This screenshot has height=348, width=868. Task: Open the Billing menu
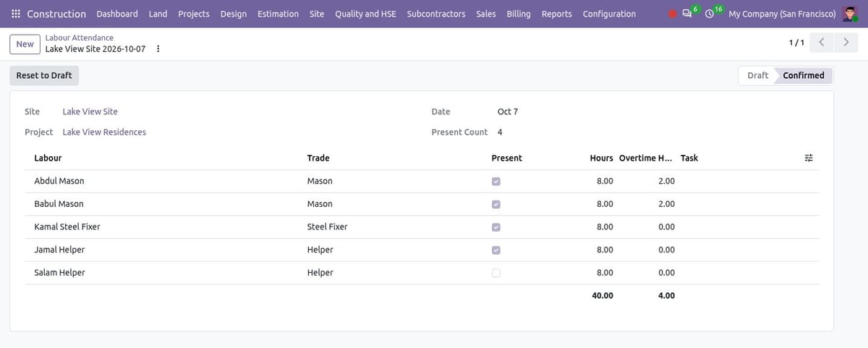(519, 14)
